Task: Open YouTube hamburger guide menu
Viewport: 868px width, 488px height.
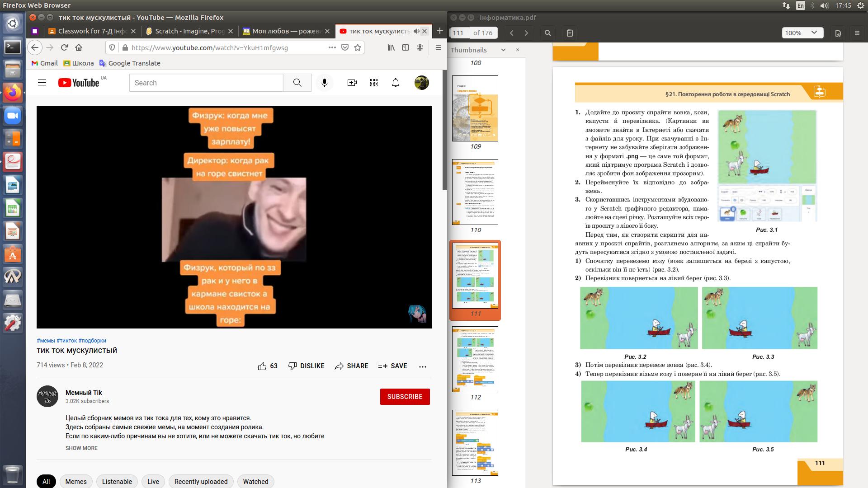Action: click(x=42, y=83)
